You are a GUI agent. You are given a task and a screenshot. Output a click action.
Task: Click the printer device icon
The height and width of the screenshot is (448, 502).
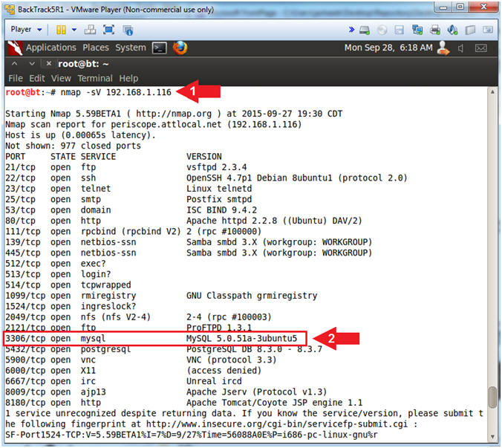pyautogui.click(x=434, y=30)
